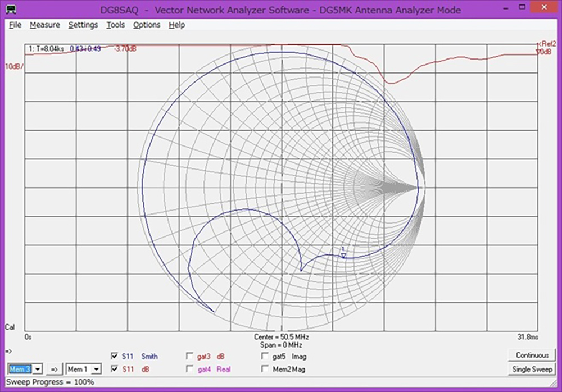Start a Continuous sweep

[532, 355]
